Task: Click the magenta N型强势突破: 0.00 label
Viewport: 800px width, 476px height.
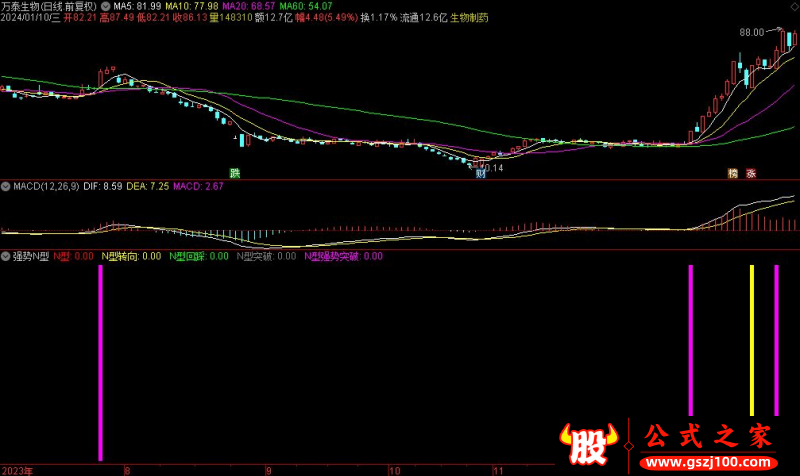Action: (343, 257)
